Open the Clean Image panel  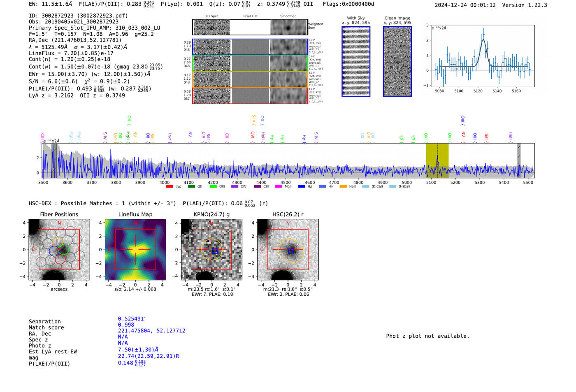tap(397, 61)
